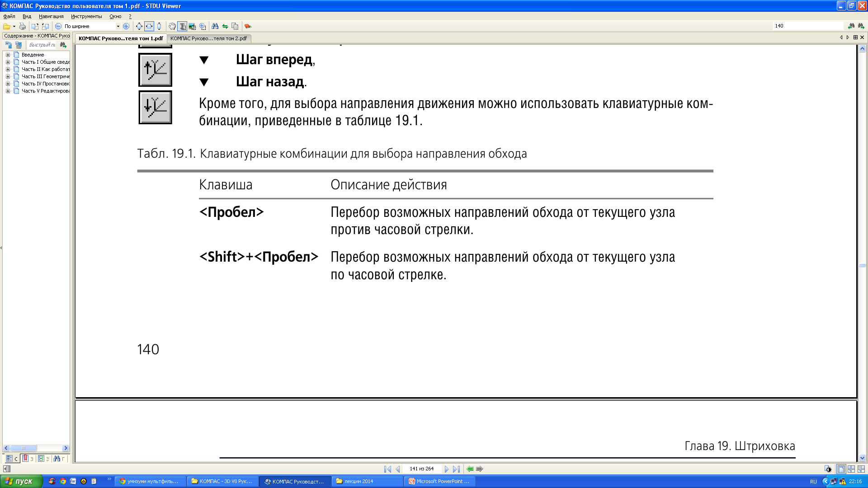Open the Windows 'пуск' start button
The height and width of the screenshot is (488, 868).
[21, 481]
